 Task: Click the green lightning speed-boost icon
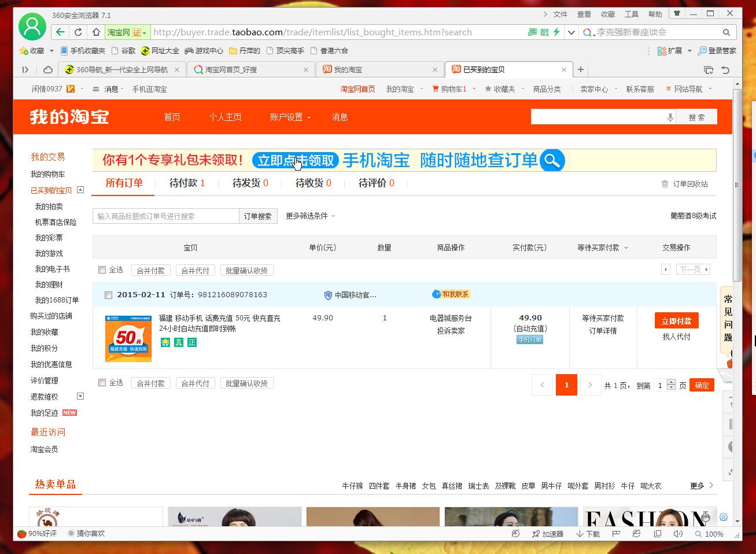[556, 32]
